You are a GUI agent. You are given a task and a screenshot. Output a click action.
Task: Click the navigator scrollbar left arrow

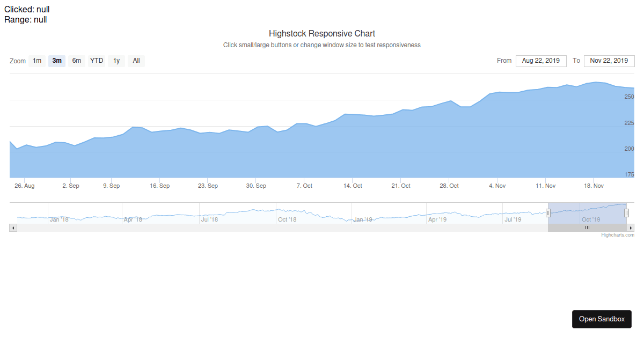(13, 227)
